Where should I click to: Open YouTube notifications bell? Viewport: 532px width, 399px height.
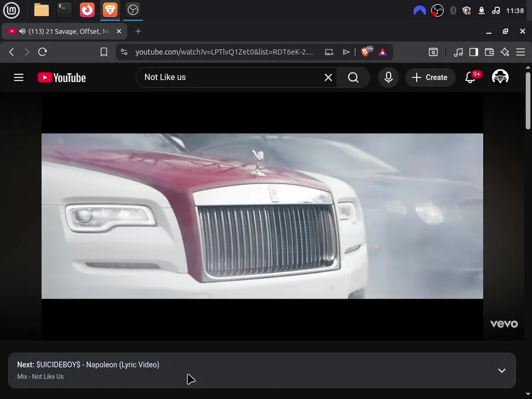point(472,77)
